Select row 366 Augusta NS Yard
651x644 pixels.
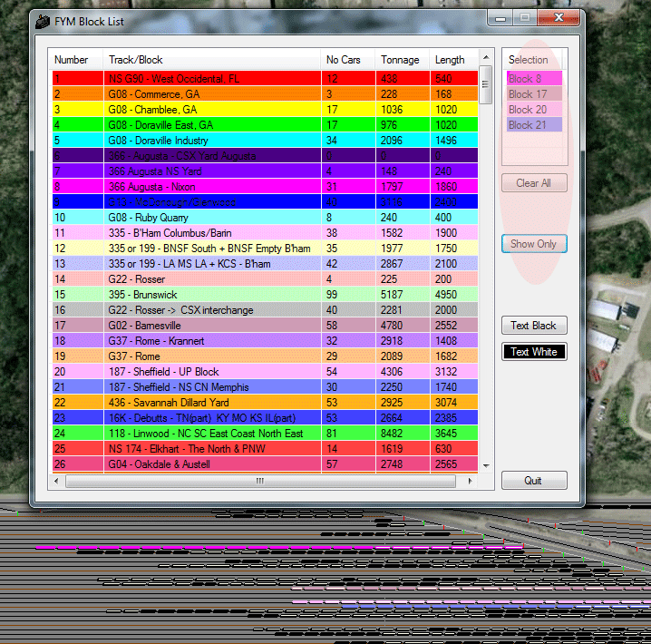point(265,171)
